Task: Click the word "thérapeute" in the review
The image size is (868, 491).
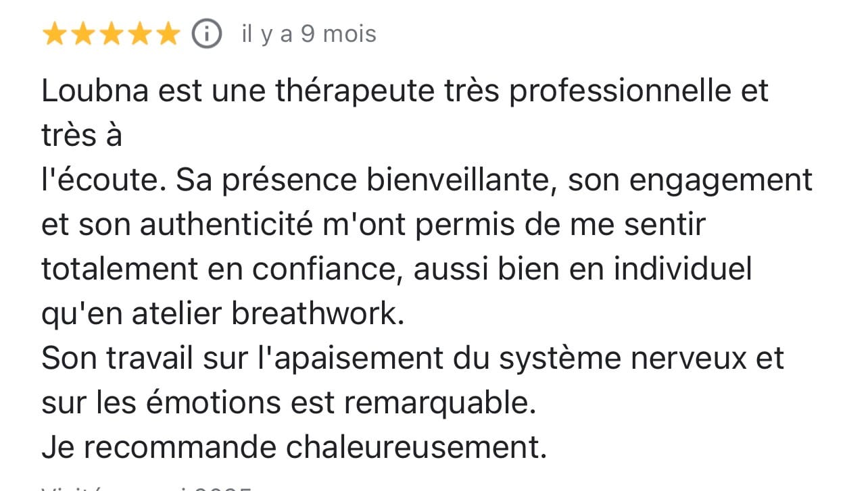Action: tap(360, 91)
